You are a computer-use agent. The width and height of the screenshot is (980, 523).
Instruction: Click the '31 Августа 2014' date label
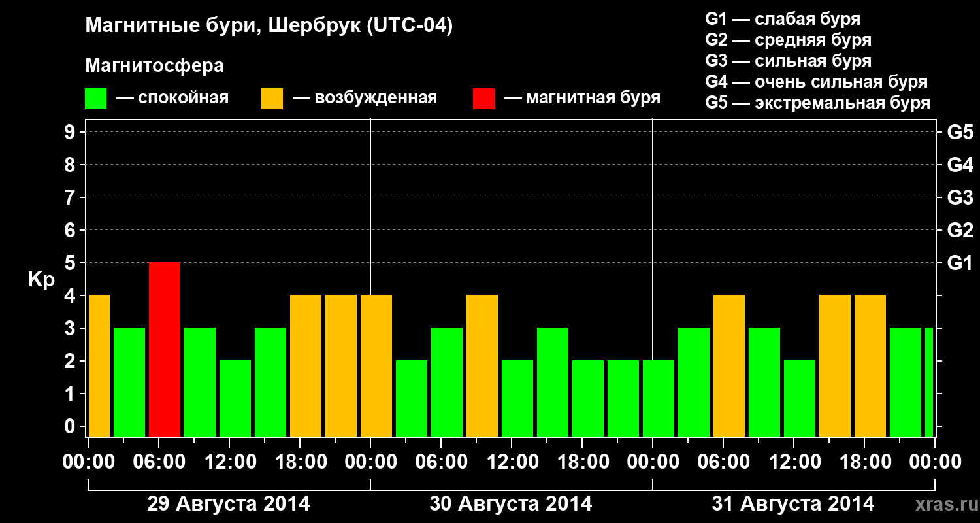tap(793, 504)
